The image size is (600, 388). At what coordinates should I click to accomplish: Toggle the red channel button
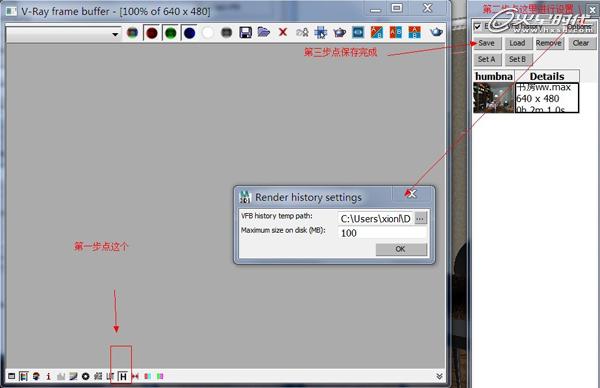(x=152, y=33)
